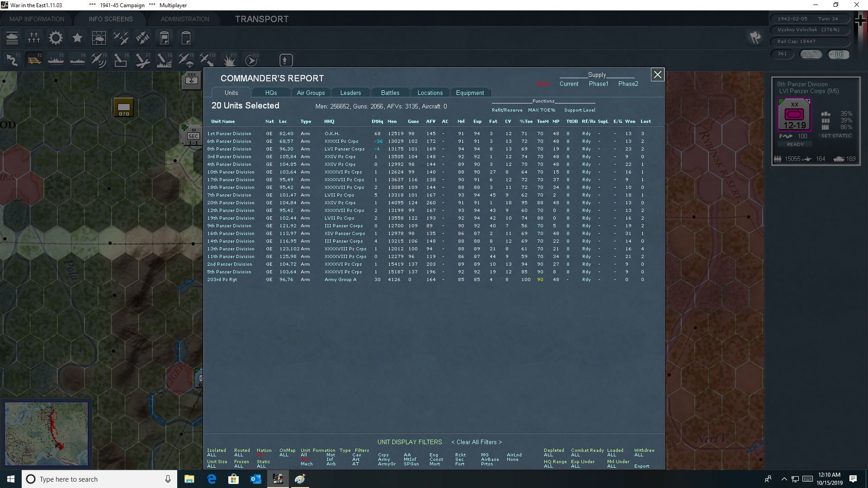Select the rail transport mode (F2) tool
This screenshot has width=868, height=488.
(34, 59)
